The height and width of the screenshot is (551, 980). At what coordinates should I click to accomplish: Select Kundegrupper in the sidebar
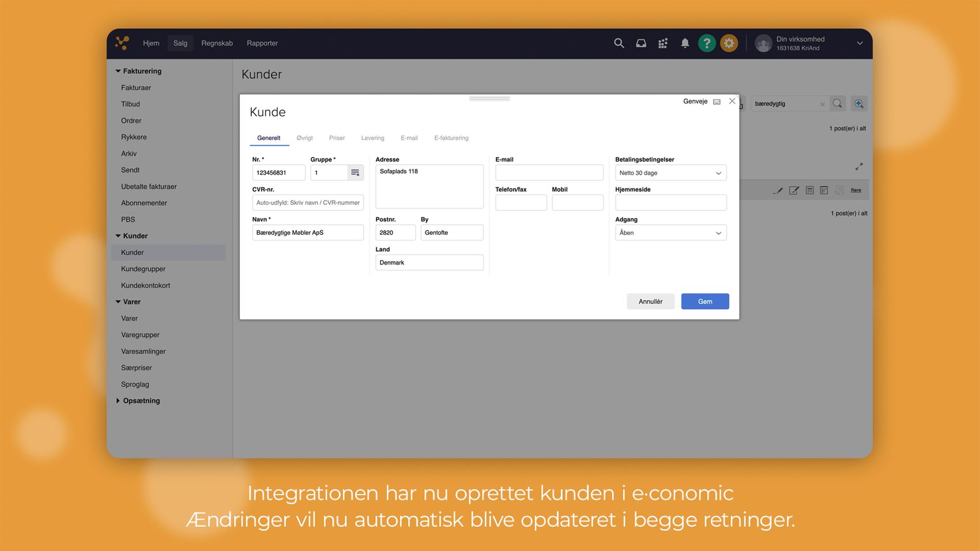143,269
